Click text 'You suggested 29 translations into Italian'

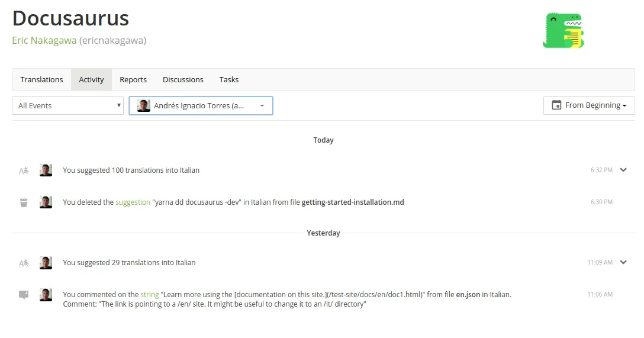pyautogui.click(x=129, y=262)
